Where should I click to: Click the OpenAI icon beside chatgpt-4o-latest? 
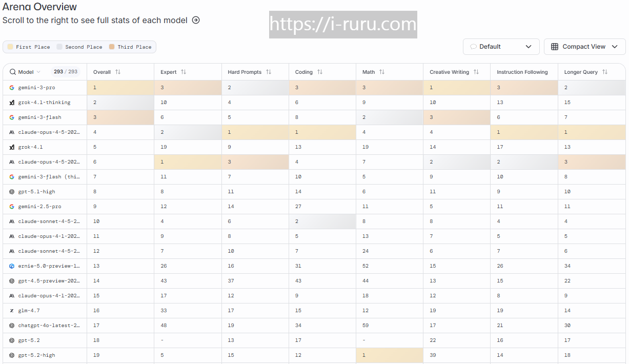click(12, 326)
